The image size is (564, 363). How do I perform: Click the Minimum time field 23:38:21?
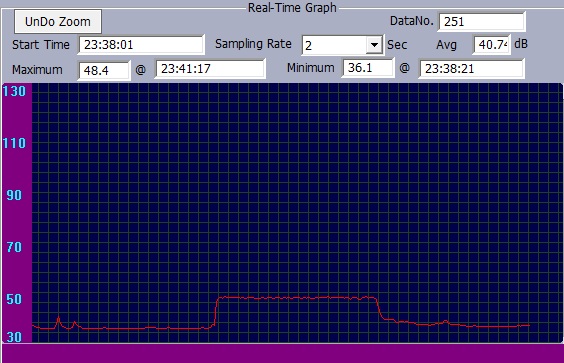coord(471,68)
